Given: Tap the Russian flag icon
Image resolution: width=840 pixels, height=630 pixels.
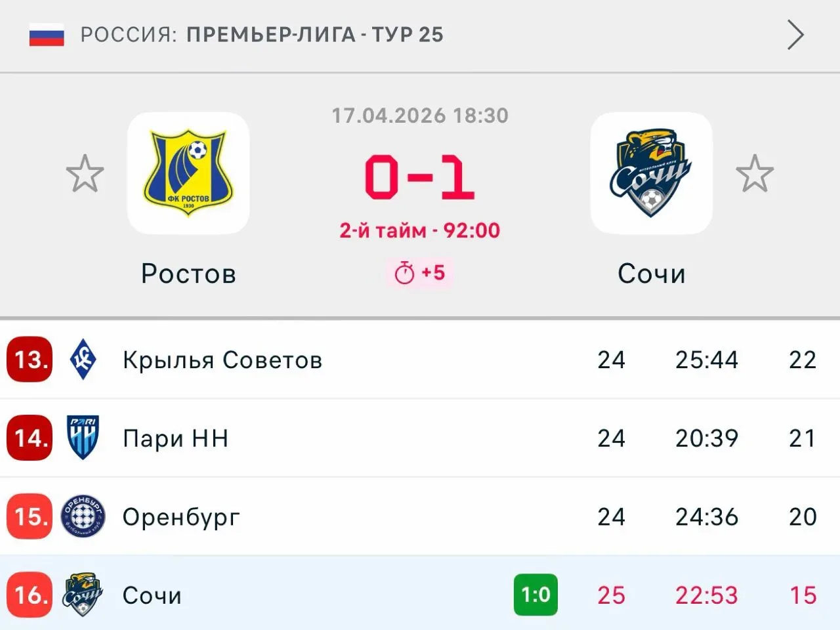Looking at the screenshot, I should tap(47, 35).
